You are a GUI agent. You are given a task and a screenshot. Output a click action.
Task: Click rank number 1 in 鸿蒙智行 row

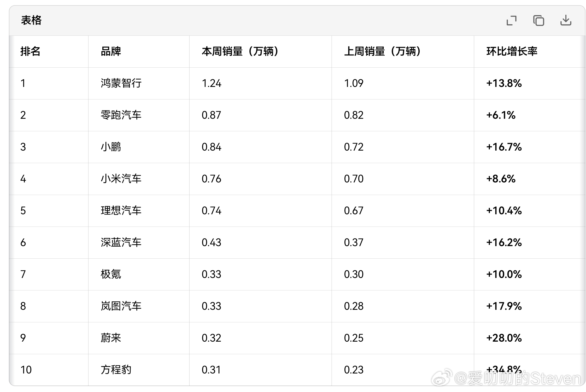click(x=23, y=83)
